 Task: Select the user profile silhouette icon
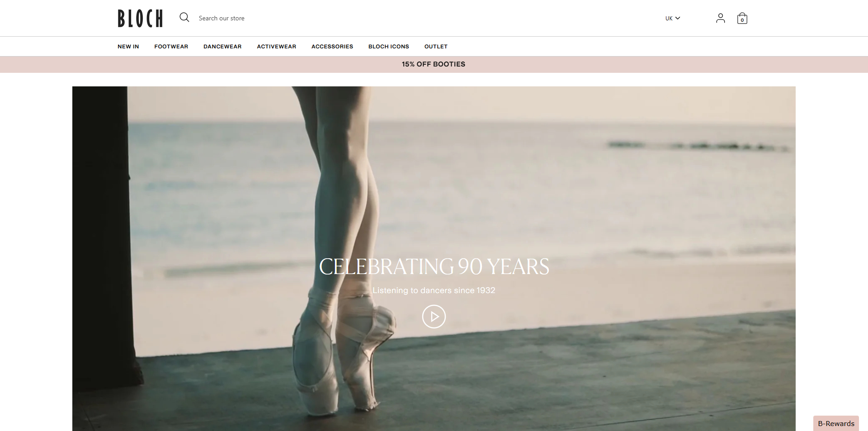coord(720,18)
